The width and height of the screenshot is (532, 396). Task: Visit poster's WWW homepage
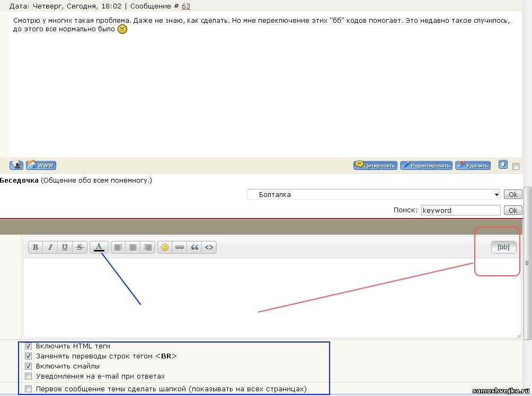point(41,165)
